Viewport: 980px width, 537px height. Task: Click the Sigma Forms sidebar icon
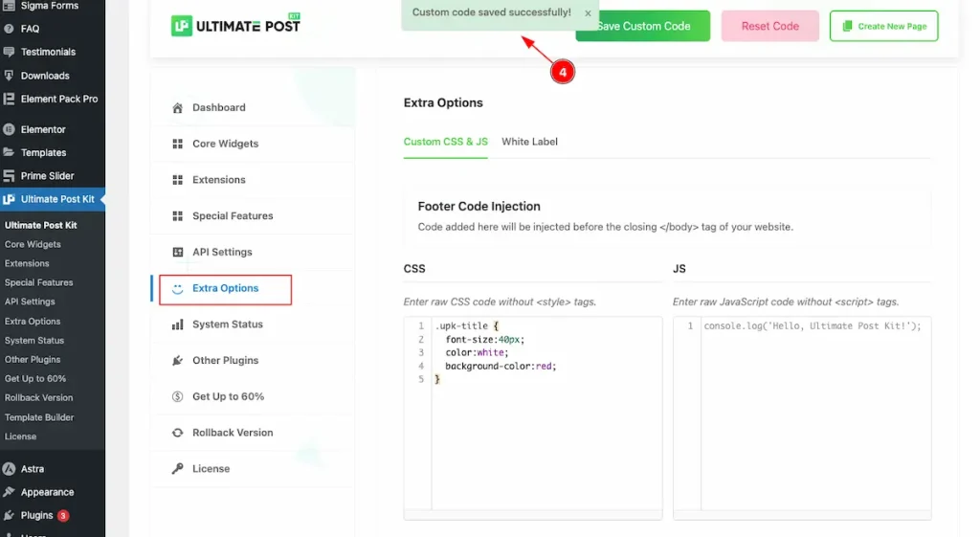click(x=9, y=6)
